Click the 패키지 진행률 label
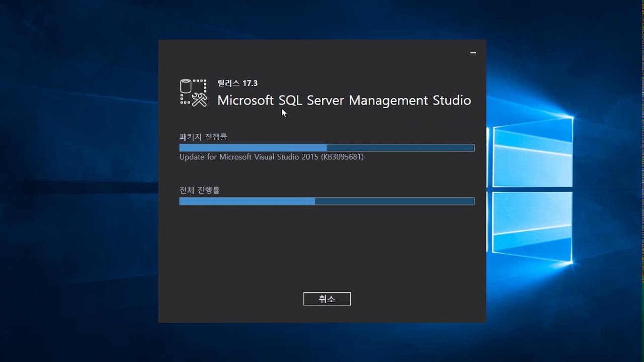 click(x=203, y=137)
